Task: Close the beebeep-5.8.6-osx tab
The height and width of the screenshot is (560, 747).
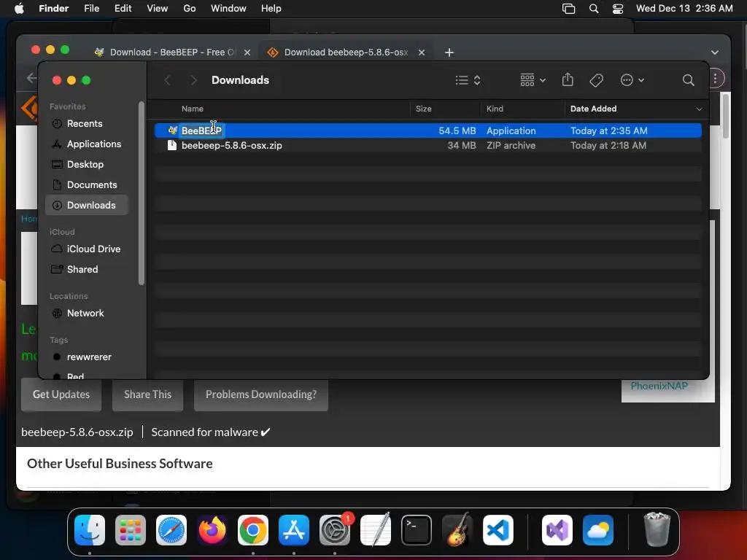Action: 422,52
